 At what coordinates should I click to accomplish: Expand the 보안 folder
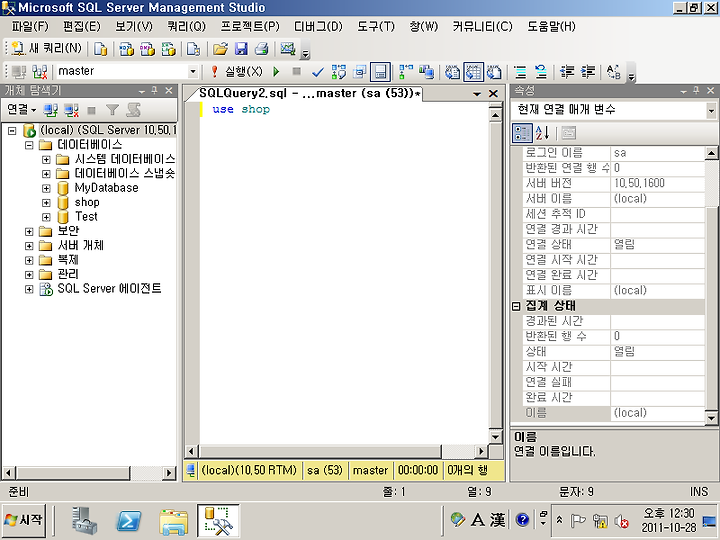29,231
